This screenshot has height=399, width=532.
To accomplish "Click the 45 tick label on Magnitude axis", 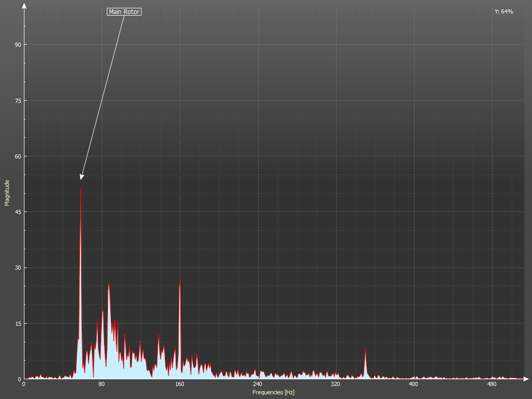I will pyautogui.click(x=18, y=212).
